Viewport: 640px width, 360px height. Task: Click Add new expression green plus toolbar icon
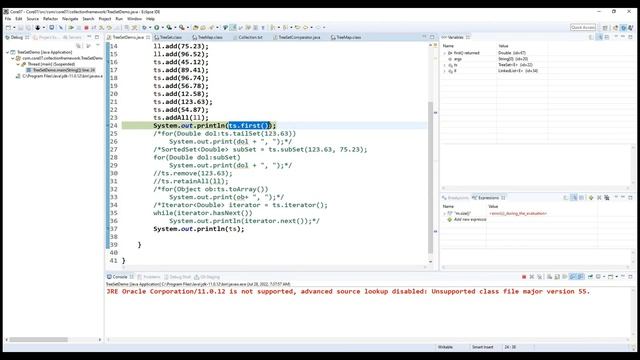pos(591,198)
